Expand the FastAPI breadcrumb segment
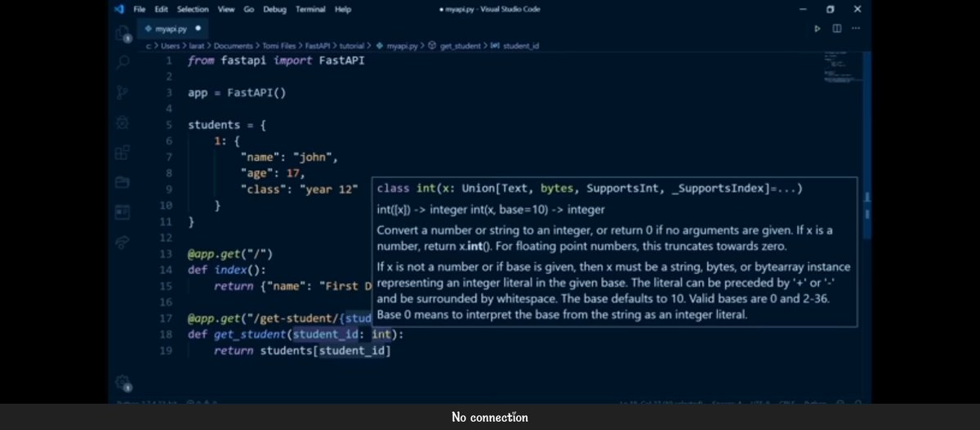Image resolution: width=980 pixels, height=430 pixels. (316, 46)
